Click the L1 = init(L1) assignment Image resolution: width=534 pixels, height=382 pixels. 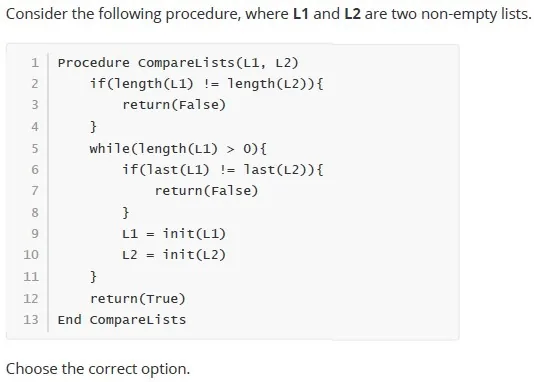tap(174, 234)
